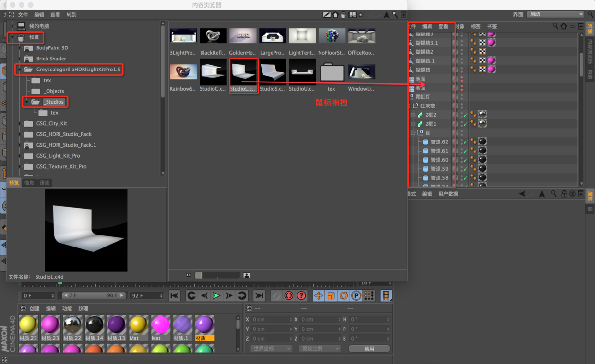595x364 pixels.
Task: Click the home icon in content browser toolbar
Action: pos(336,15)
